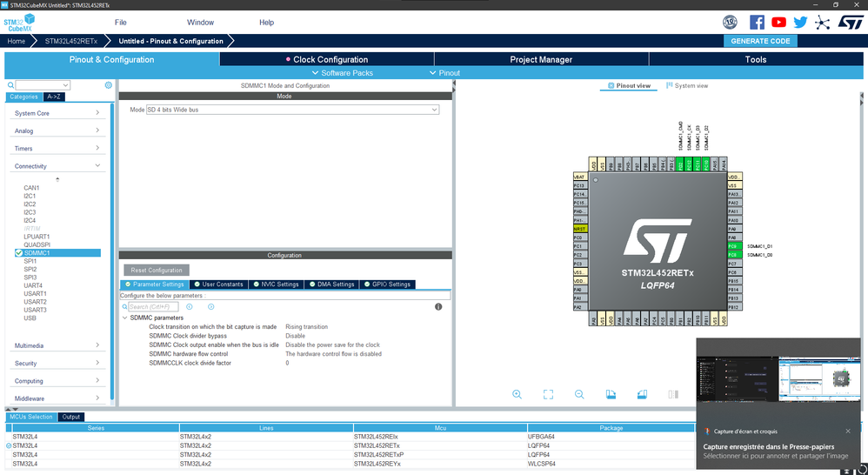Click the STM32L452RETx breadcrumb
This screenshot has height=475, width=868.
(70, 41)
